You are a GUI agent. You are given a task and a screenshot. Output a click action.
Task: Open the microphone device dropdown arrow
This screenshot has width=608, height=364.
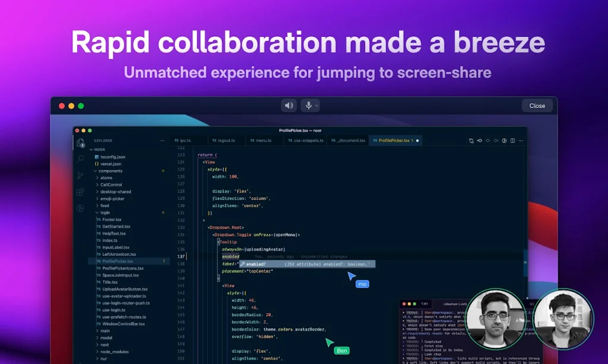coord(316,105)
